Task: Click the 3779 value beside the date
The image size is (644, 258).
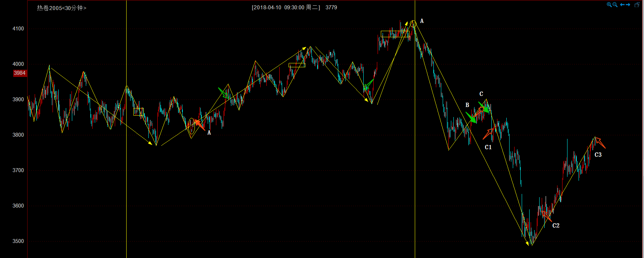Action: point(331,8)
